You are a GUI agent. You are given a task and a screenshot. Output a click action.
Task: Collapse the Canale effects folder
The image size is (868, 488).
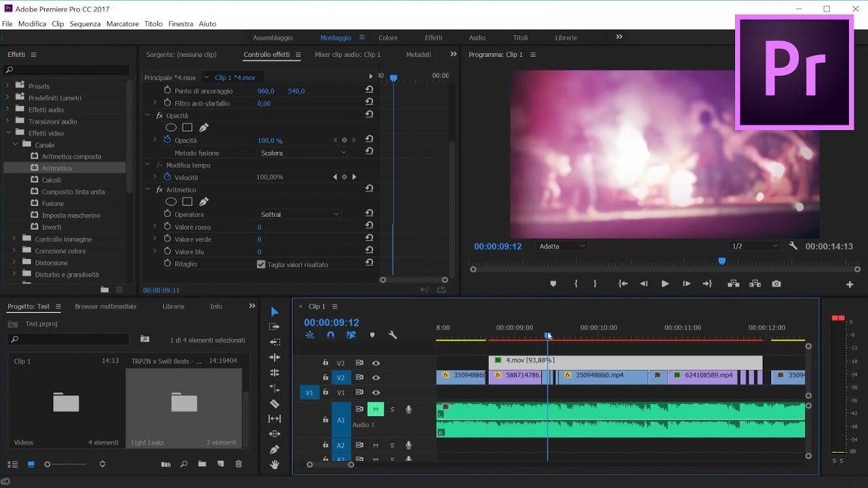click(14, 145)
